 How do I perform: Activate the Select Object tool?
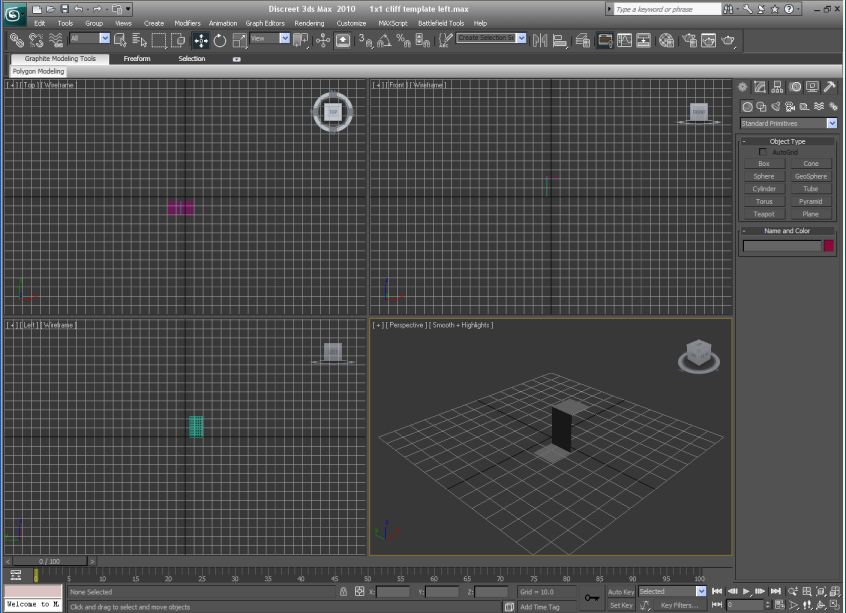point(120,40)
